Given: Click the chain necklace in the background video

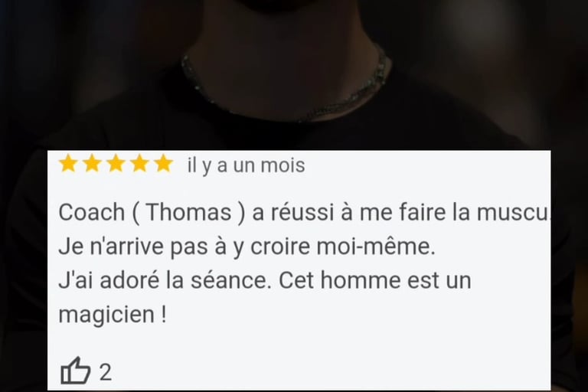Looking at the screenshot, I should pos(285,88).
